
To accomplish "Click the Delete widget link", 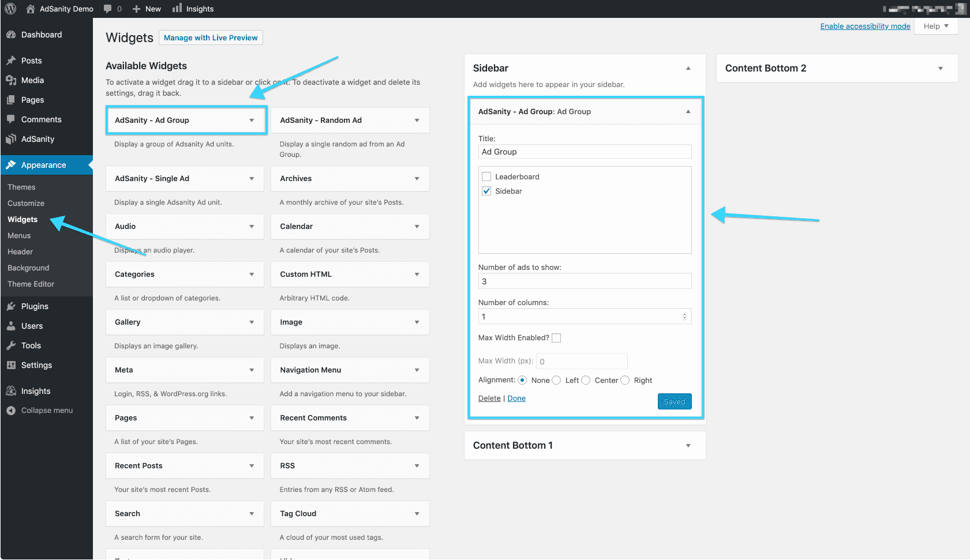I will 489,398.
